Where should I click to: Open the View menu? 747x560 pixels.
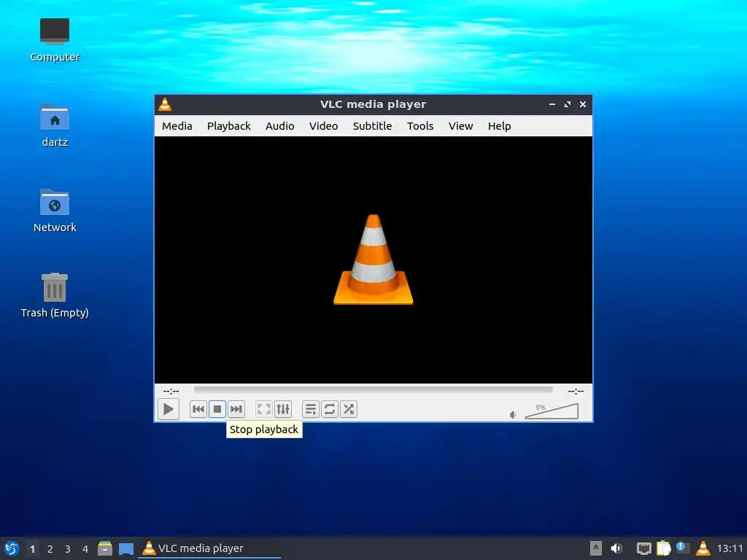click(x=461, y=126)
